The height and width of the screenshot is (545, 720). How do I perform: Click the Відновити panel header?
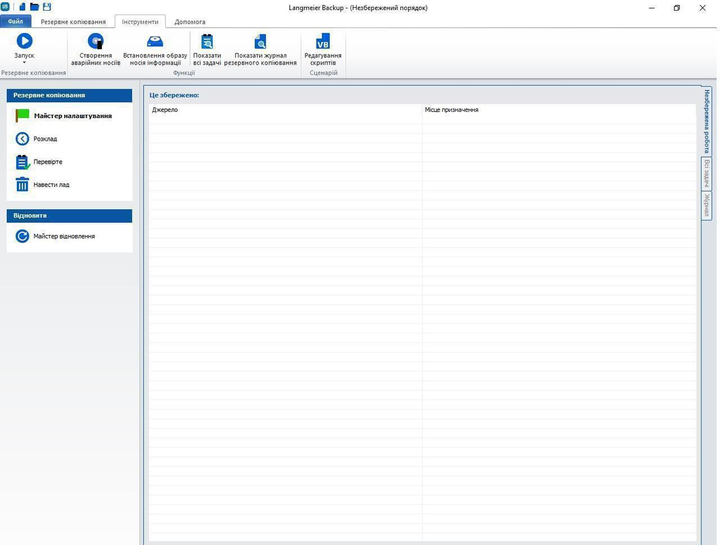point(69,215)
